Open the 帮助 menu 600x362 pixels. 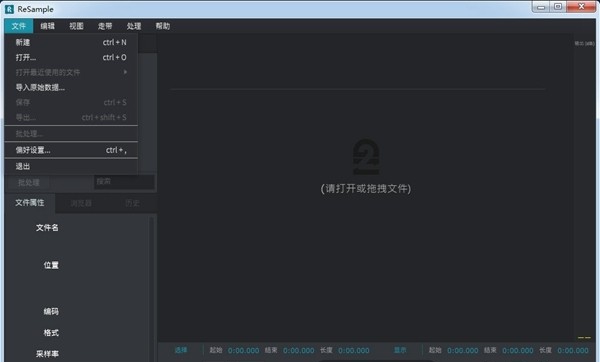pyautogui.click(x=163, y=26)
